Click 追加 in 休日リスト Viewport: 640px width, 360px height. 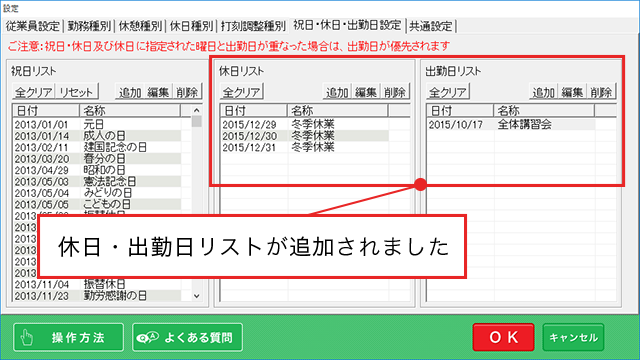[337, 92]
